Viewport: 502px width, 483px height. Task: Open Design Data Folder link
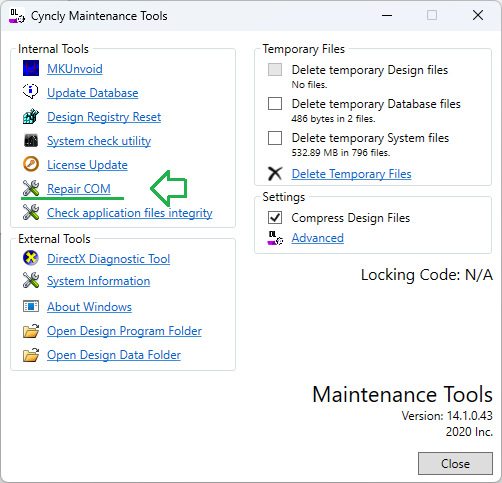click(114, 355)
